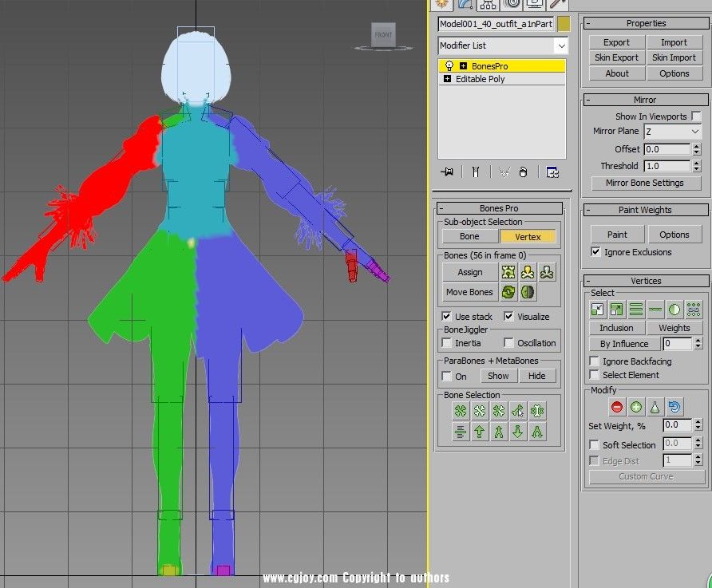
Task: Click the single up arrow in Bone Selection
Action: pos(480,432)
